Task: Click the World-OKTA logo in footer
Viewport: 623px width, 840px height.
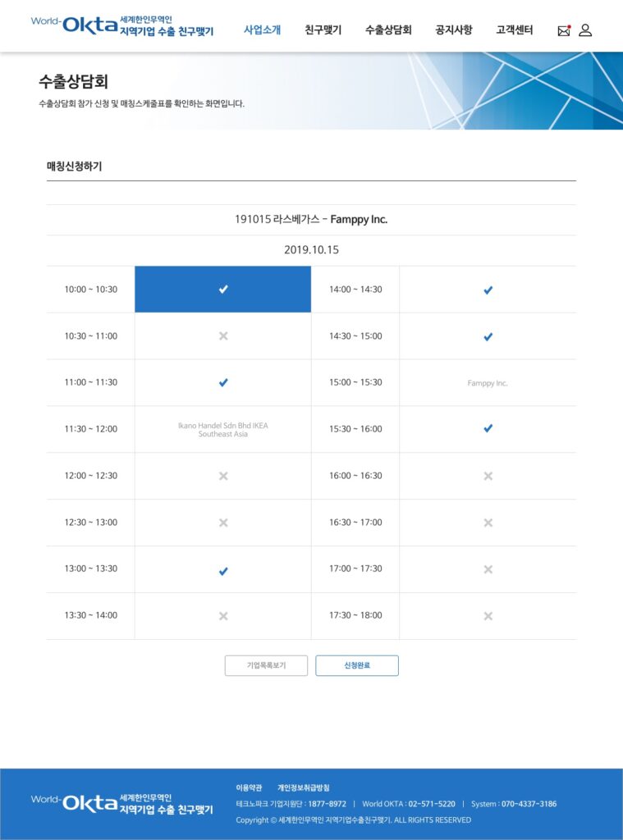Action: (121, 803)
